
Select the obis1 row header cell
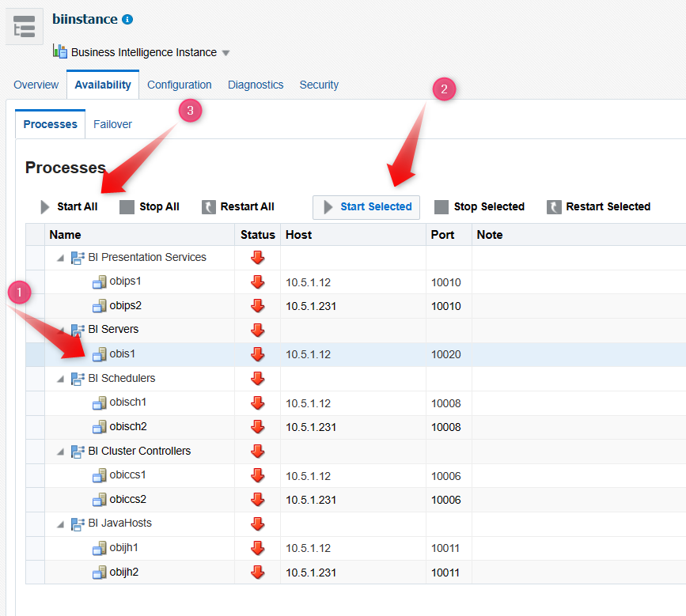tap(35, 354)
